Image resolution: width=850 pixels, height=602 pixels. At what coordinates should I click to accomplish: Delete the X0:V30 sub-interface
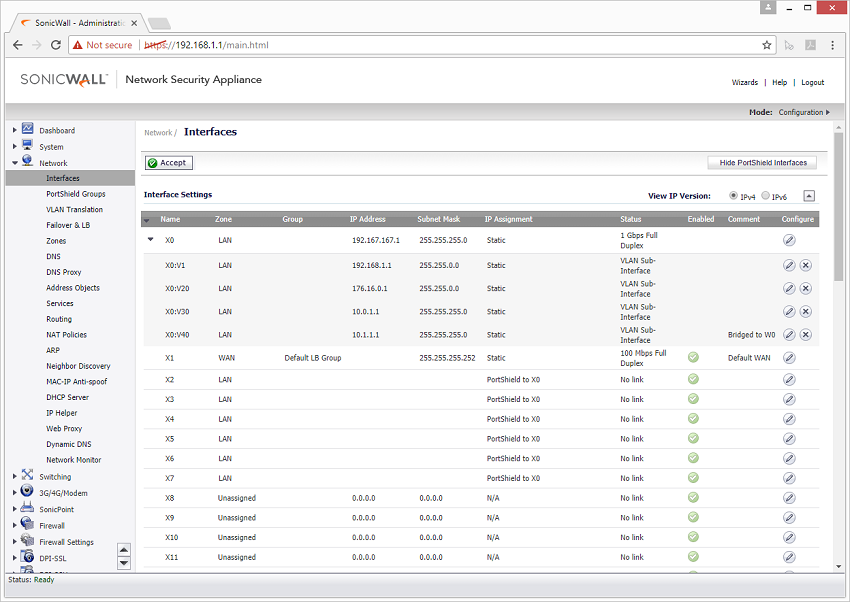click(x=806, y=312)
